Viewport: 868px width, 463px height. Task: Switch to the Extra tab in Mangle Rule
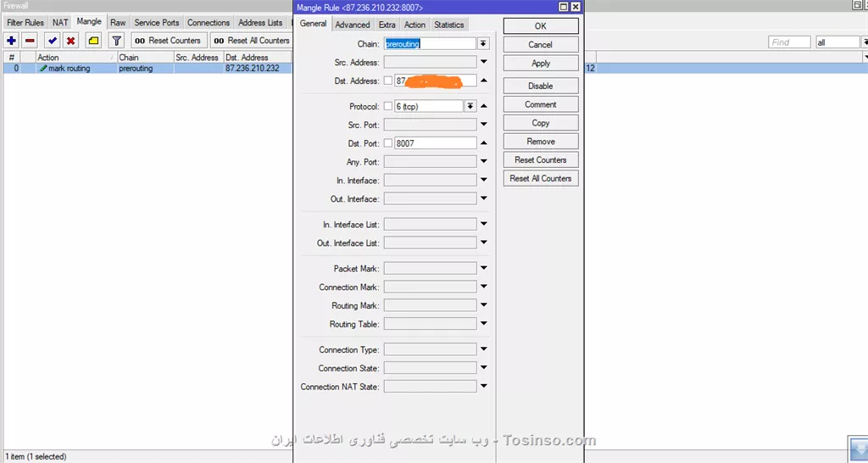tap(387, 25)
